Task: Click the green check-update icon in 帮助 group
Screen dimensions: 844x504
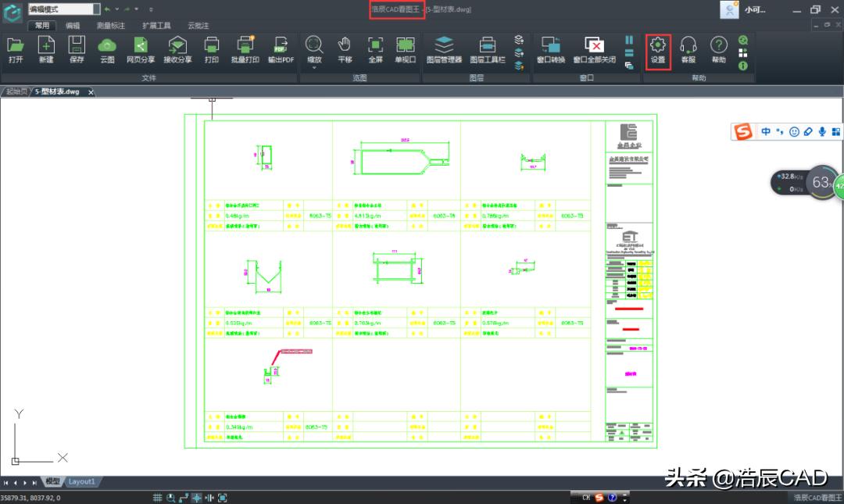Action: 743,41
